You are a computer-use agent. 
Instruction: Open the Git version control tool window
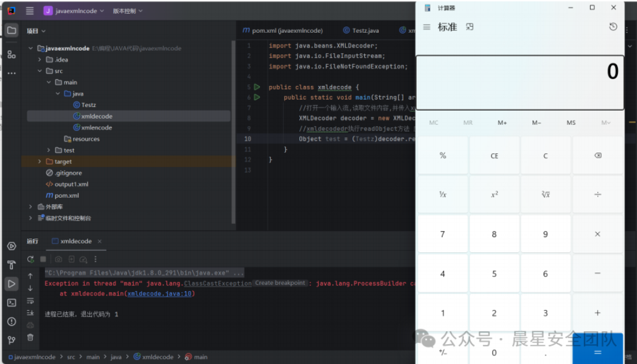(11, 340)
